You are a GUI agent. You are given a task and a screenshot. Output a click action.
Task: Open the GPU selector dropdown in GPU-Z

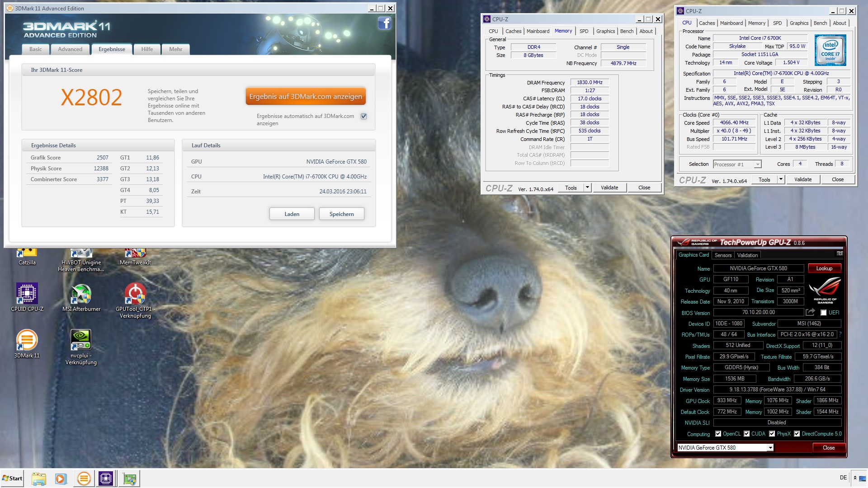pos(725,448)
